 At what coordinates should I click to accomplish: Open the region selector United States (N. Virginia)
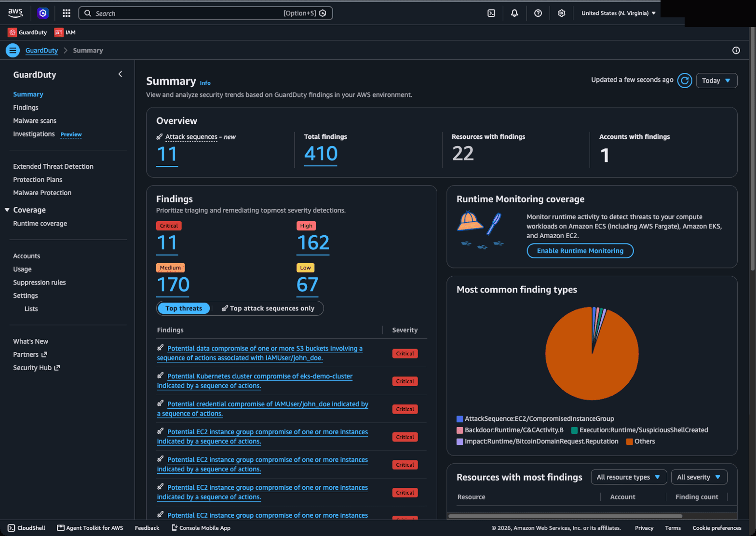tap(618, 13)
